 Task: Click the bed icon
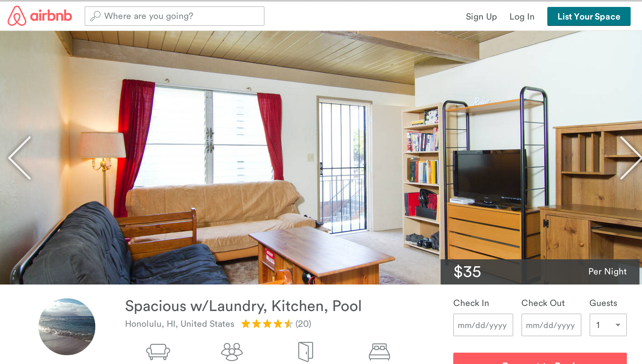point(379,352)
